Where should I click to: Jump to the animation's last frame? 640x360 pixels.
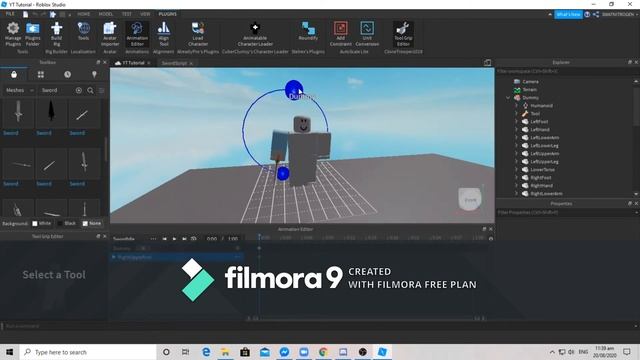(184, 238)
